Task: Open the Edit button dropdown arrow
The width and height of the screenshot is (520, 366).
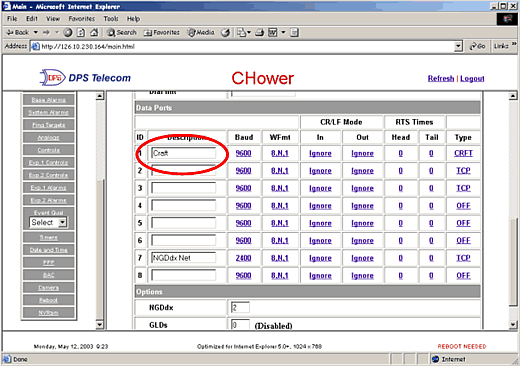Action: tap(283, 32)
